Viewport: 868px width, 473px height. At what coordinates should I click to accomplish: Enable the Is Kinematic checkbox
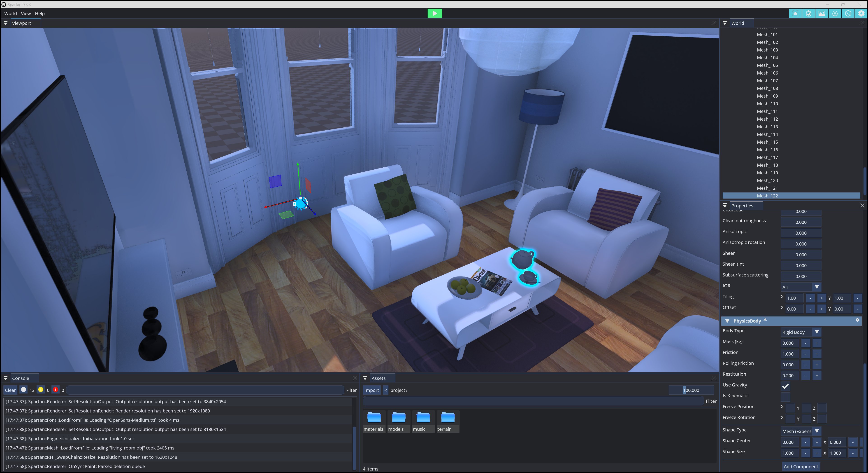785,397
